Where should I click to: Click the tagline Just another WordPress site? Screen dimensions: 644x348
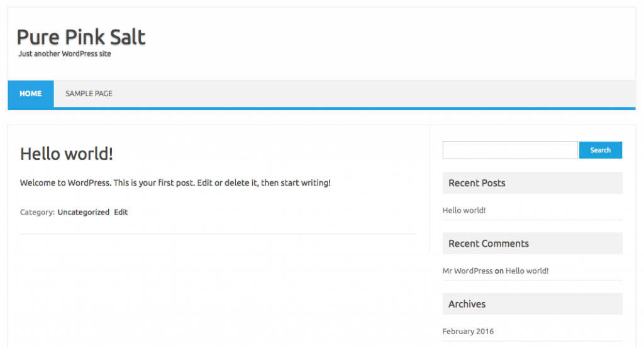tap(65, 54)
